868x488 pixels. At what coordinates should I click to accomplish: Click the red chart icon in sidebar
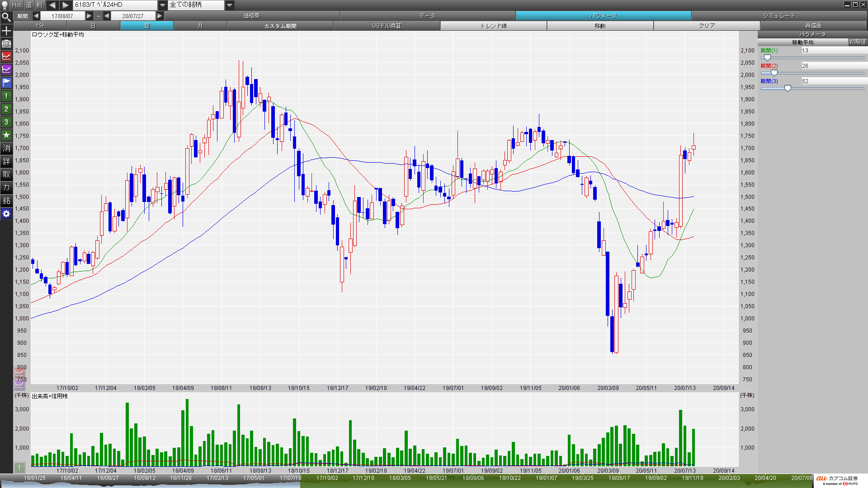pyautogui.click(x=6, y=56)
